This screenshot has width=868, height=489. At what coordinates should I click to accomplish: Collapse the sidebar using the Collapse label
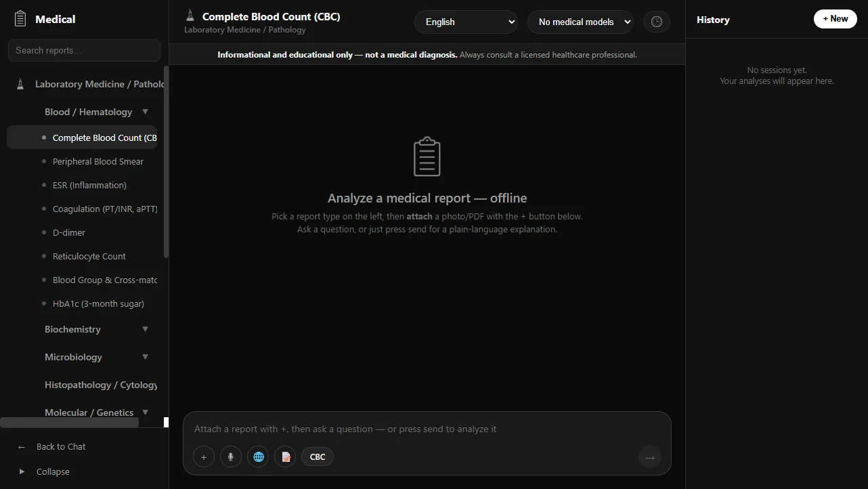tap(53, 472)
